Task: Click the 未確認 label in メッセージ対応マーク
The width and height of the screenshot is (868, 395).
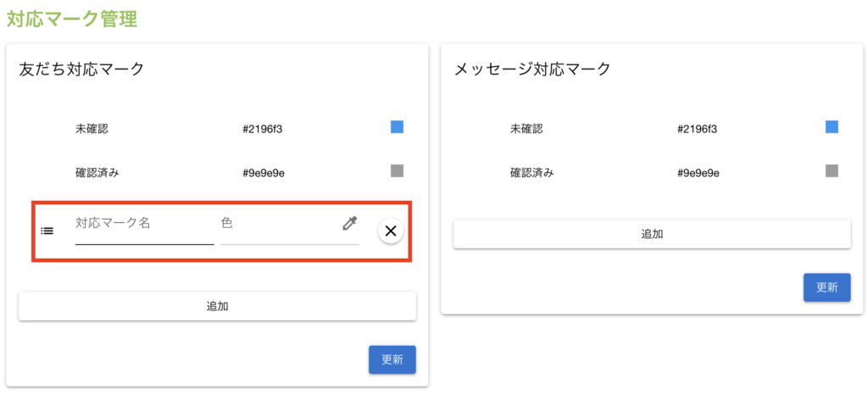Action: pos(526,130)
